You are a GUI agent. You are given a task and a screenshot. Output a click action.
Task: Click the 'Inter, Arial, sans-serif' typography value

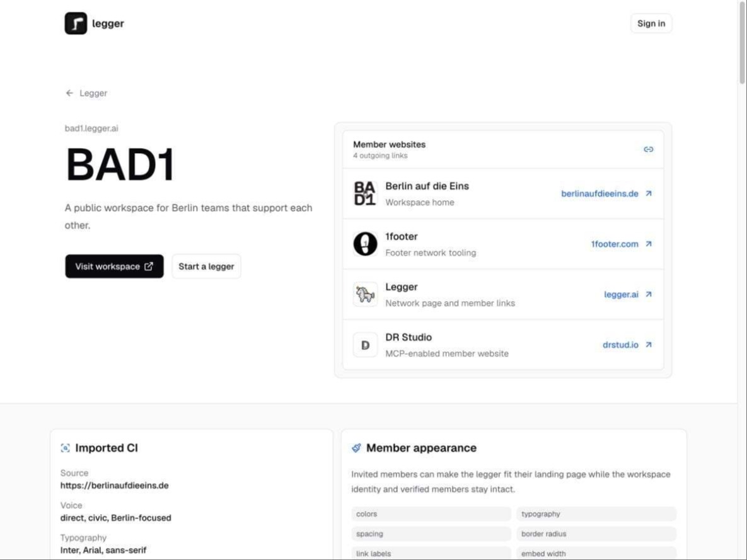pos(103,550)
